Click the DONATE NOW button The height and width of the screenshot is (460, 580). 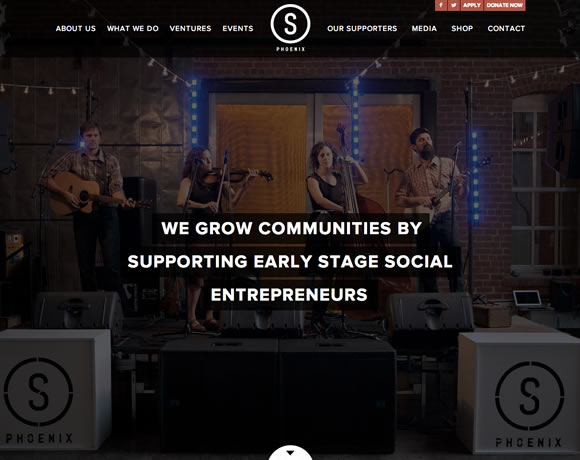point(505,5)
